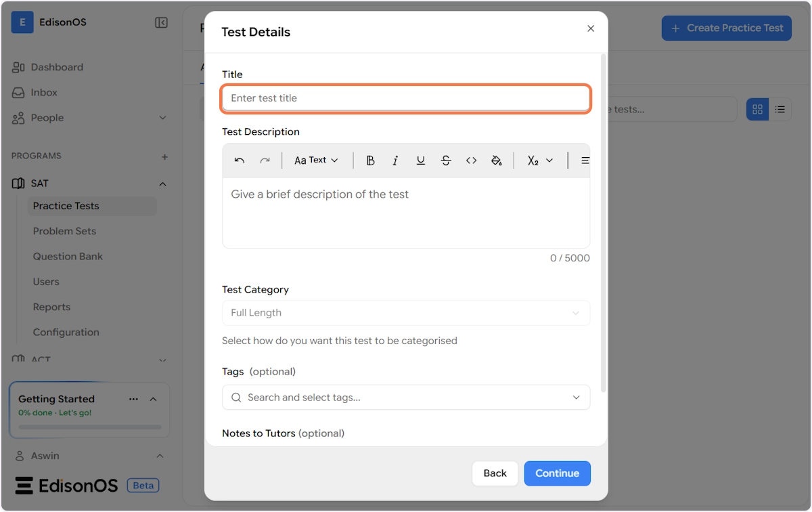Click the redo arrow in description toolbar
812x512 pixels.
(265, 161)
